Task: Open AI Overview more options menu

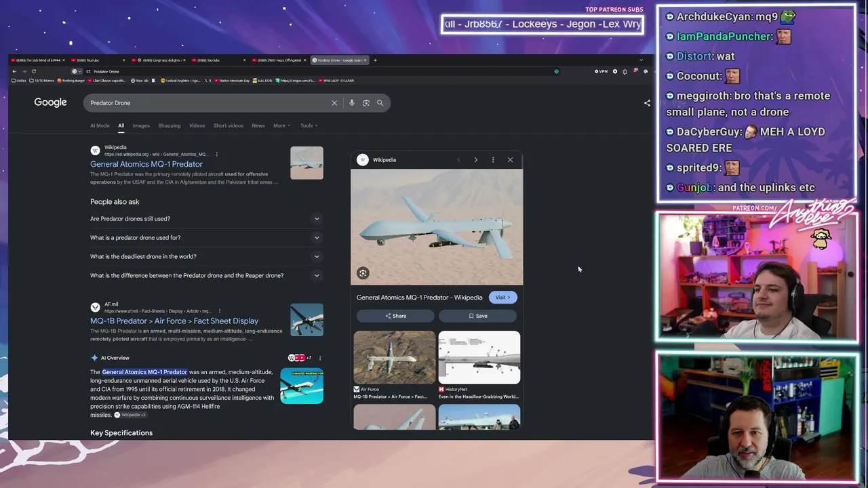Action: coord(319,358)
